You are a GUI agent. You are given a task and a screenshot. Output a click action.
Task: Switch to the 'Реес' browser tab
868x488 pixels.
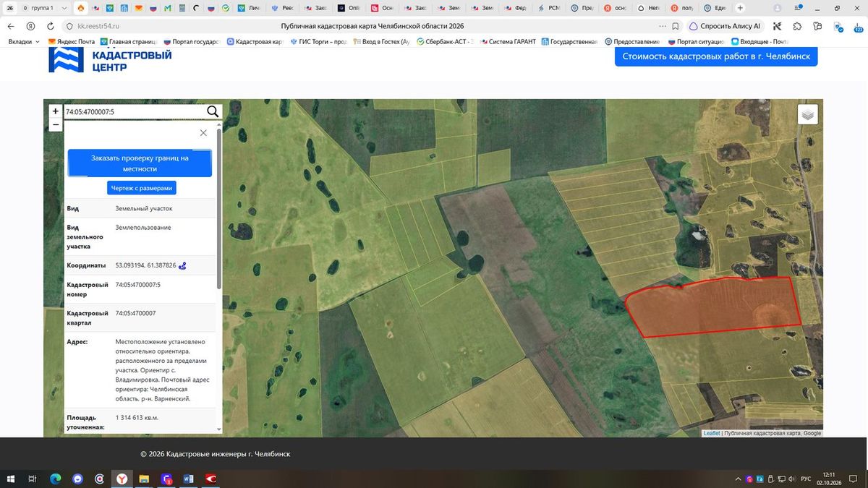(283, 8)
